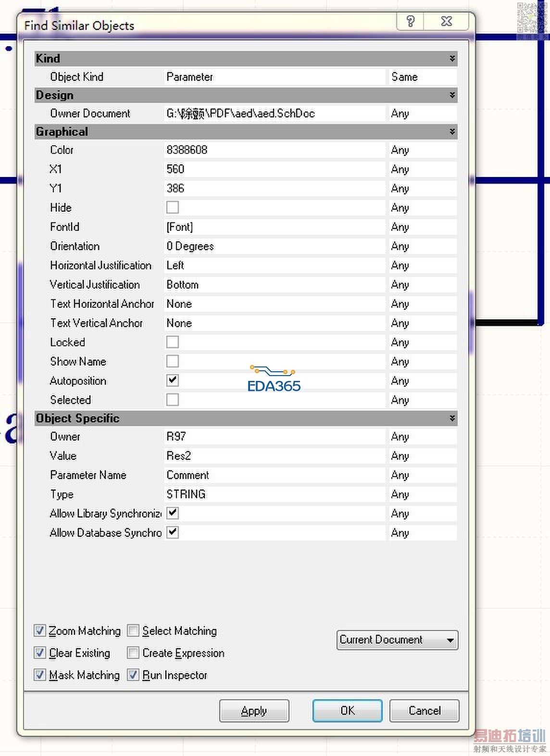Collapse the Kind section
550x756 pixels.
pyautogui.click(x=452, y=58)
